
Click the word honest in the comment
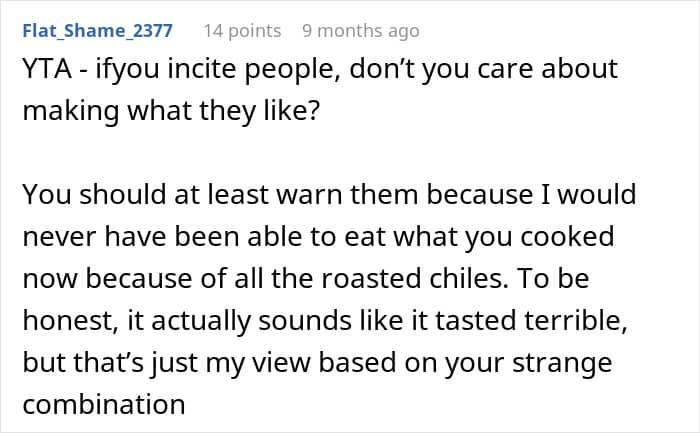click(x=67, y=320)
